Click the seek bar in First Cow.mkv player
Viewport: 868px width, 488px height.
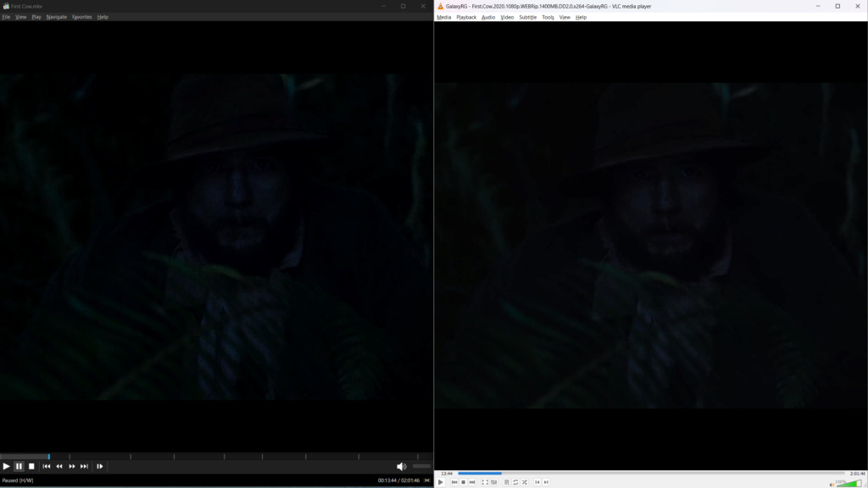pos(216,457)
